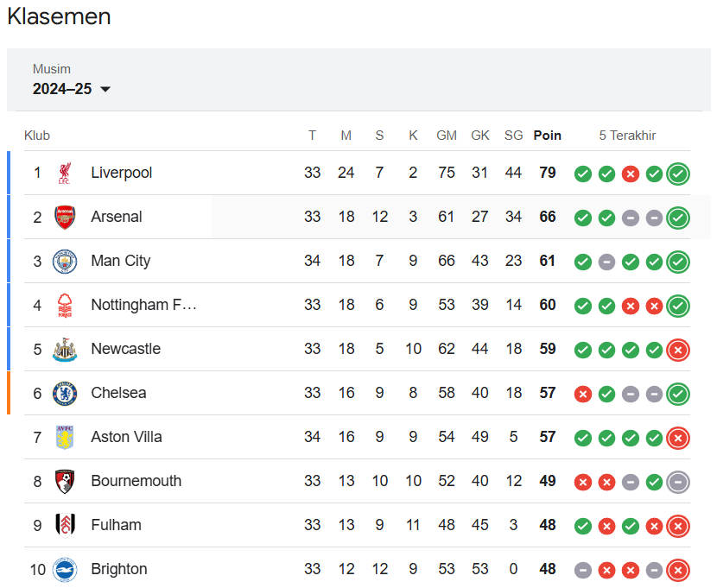Click the Nottingham Forest tree logo
717x588 pixels.
65,305
